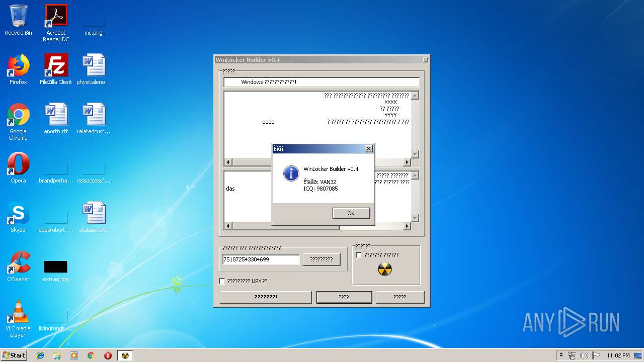Click WinLocker radiation taskbar button
644x362 pixels.
point(125,355)
